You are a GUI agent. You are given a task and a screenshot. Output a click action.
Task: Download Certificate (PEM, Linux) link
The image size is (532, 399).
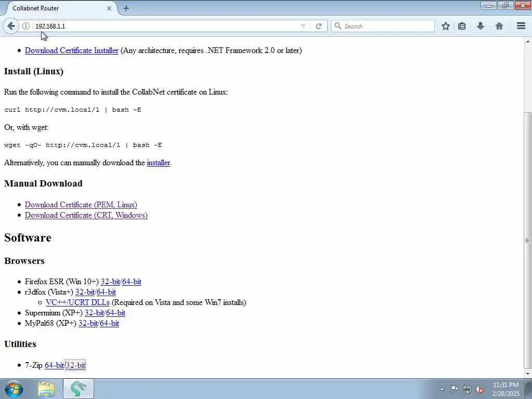(81, 205)
